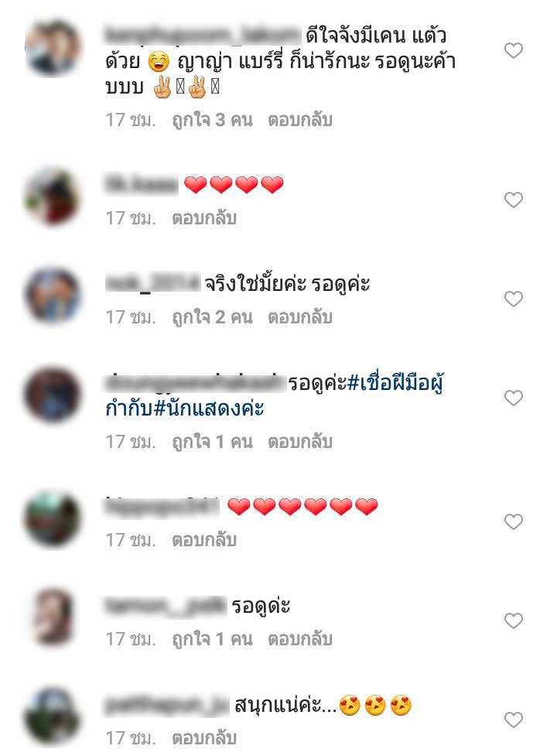View the 3 likes on first comment
This screenshot has width=557, height=756.
point(213,120)
